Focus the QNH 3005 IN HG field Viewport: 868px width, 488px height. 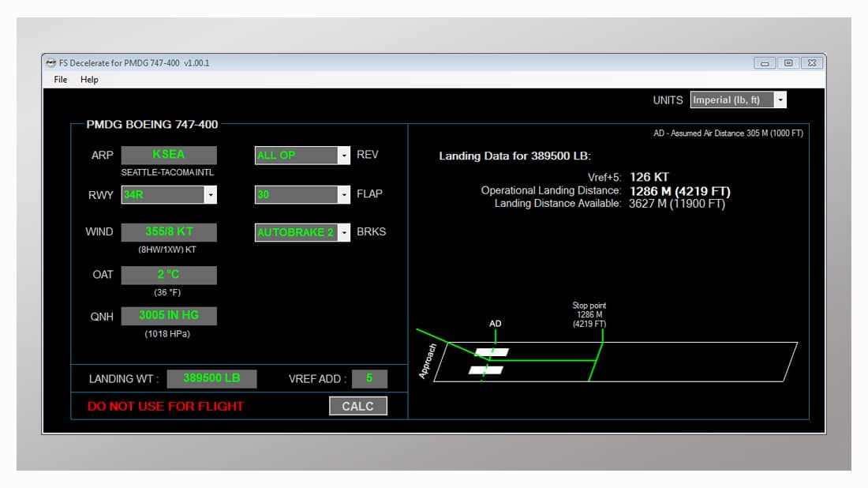(x=168, y=316)
